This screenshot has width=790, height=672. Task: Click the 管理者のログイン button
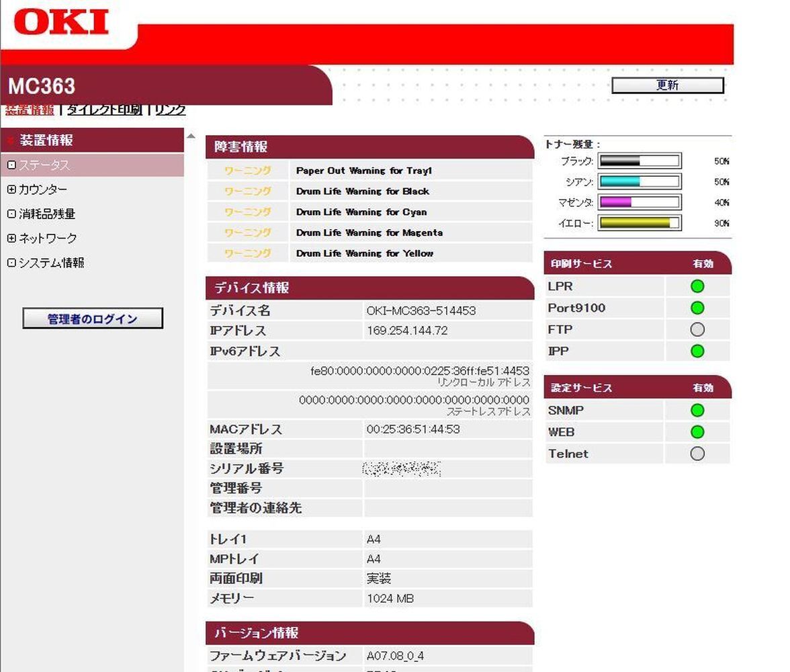coord(92,319)
